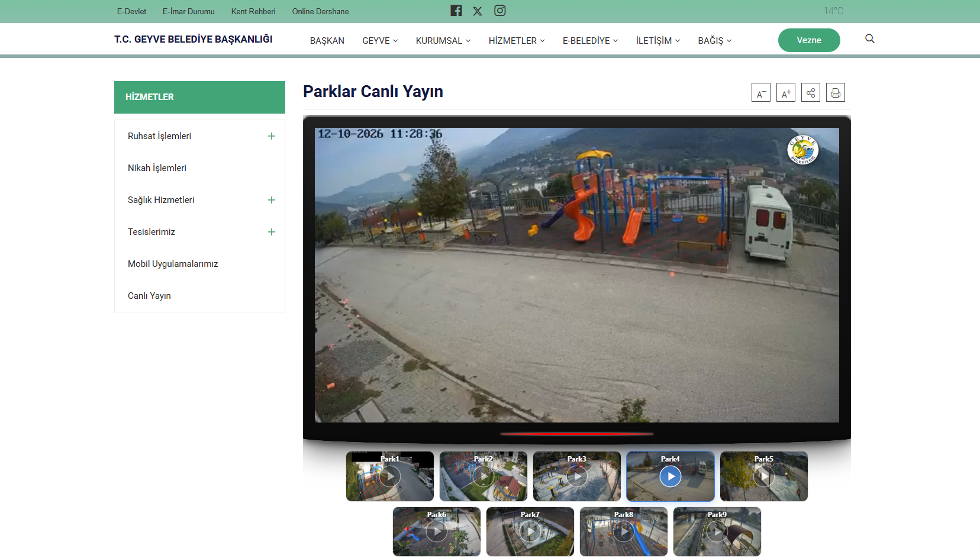Viewport: 980px width, 558px height.
Task: Click the HİZMETLER sidebar header
Action: coord(199,97)
